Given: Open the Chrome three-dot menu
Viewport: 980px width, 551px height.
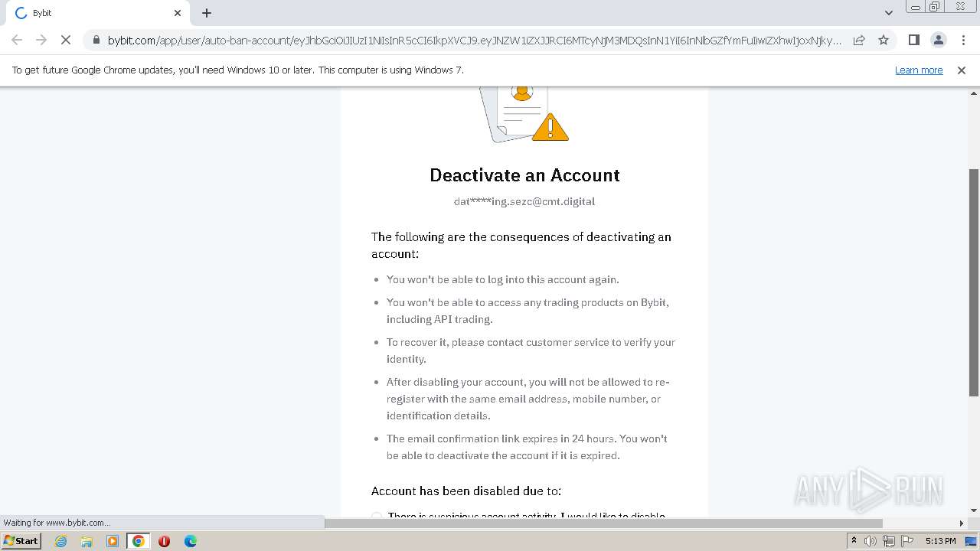Looking at the screenshot, I should coord(962,40).
